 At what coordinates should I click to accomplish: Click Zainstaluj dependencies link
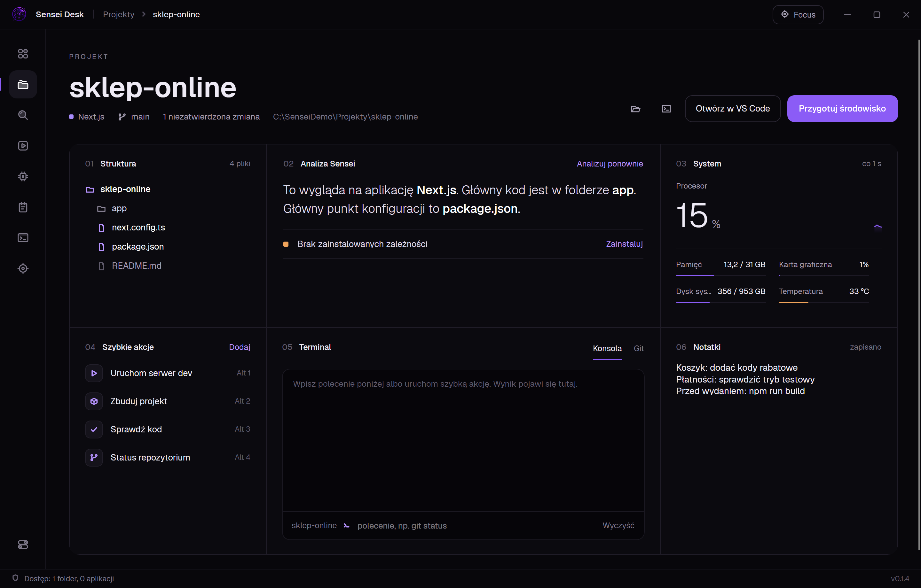click(x=624, y=244)
